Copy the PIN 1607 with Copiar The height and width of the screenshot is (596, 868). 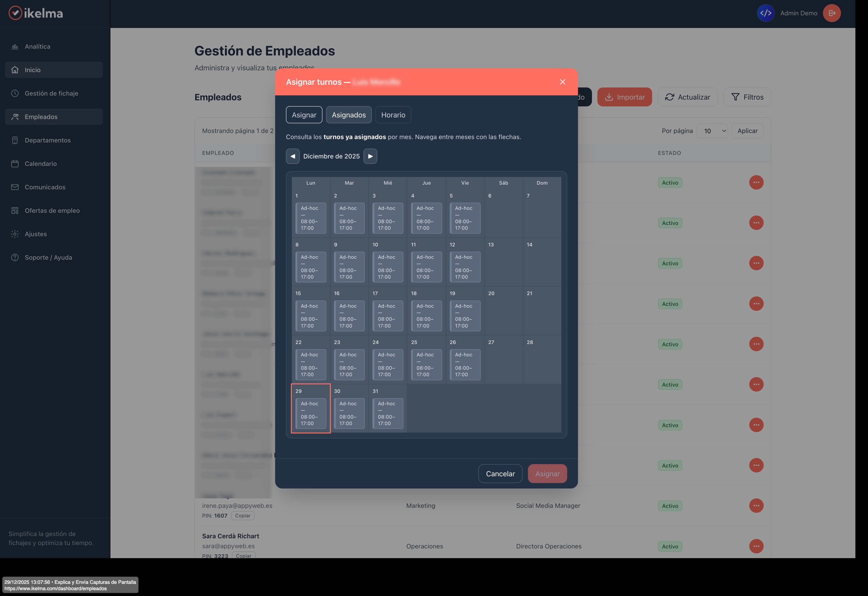242,516
